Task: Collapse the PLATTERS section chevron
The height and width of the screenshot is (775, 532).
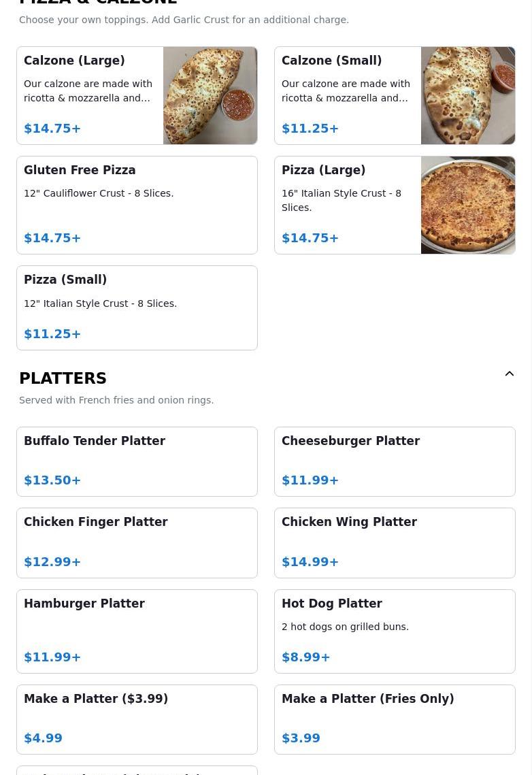Action: tap(510, 374)
